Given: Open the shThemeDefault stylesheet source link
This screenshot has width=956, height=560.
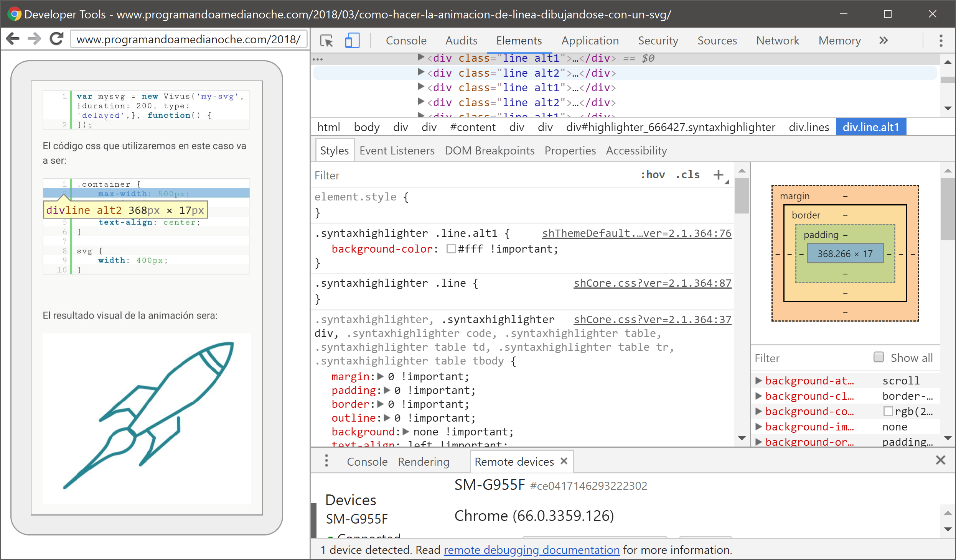Looking at the screenshot, I should (636, 233).
